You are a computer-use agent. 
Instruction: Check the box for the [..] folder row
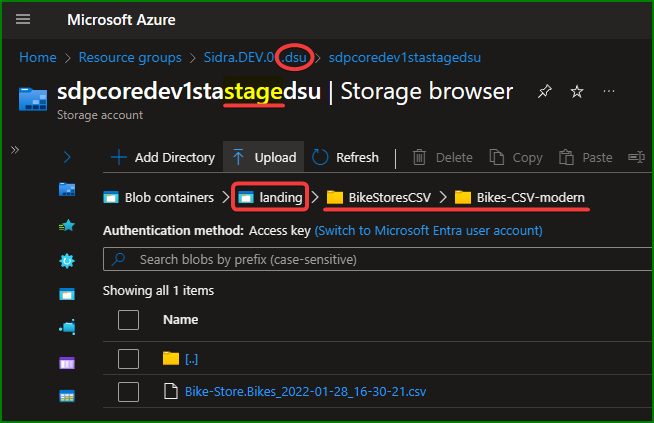[128, 358]
